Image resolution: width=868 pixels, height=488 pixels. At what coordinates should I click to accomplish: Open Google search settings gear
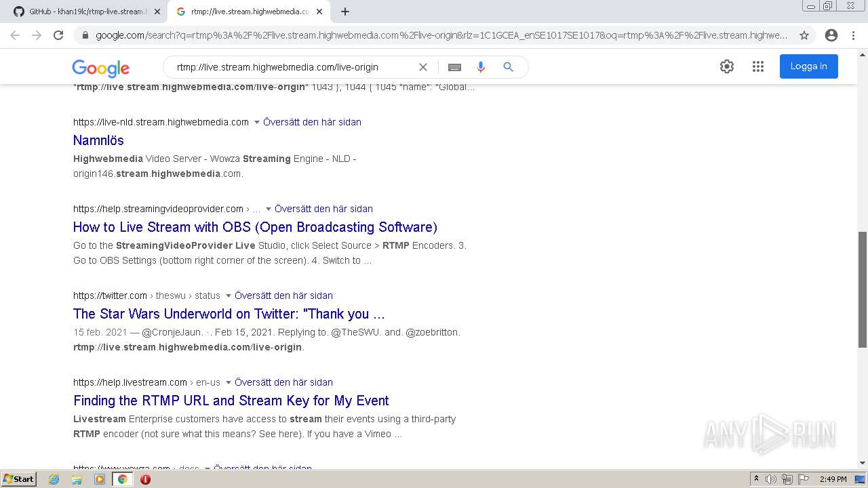[x=727, y=66]
